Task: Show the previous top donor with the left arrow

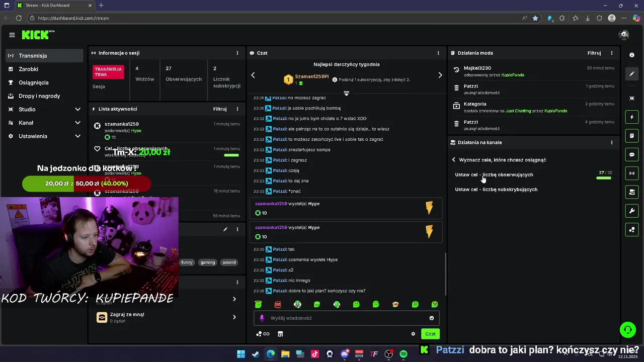Action: [253, 75]
